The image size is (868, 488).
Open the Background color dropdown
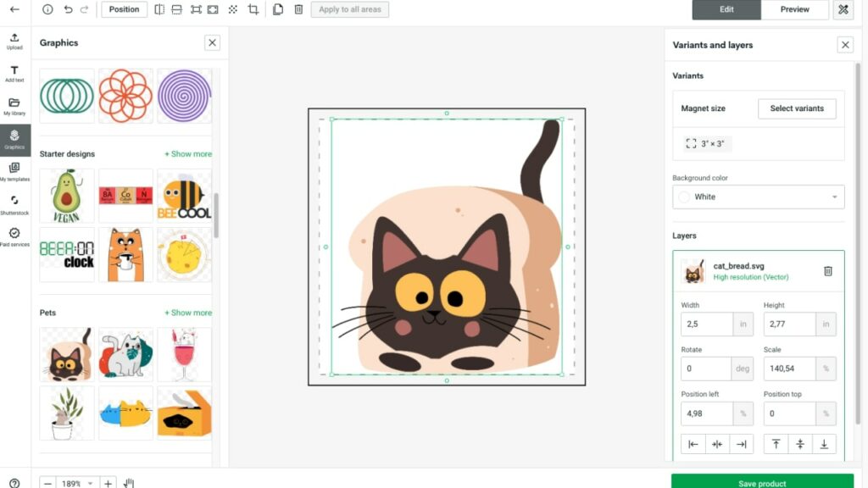tap(758, 197)
